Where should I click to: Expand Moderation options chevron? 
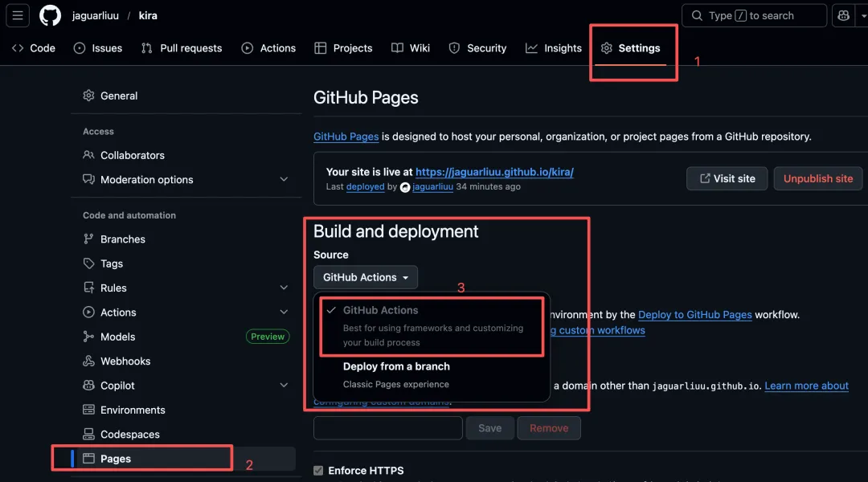coord(284,179)
